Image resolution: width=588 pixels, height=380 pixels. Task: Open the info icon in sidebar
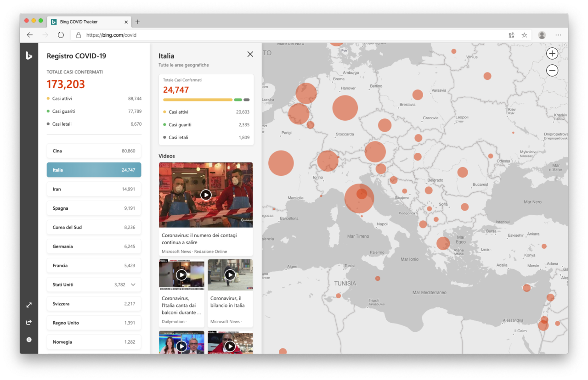[x=29, y=340]
